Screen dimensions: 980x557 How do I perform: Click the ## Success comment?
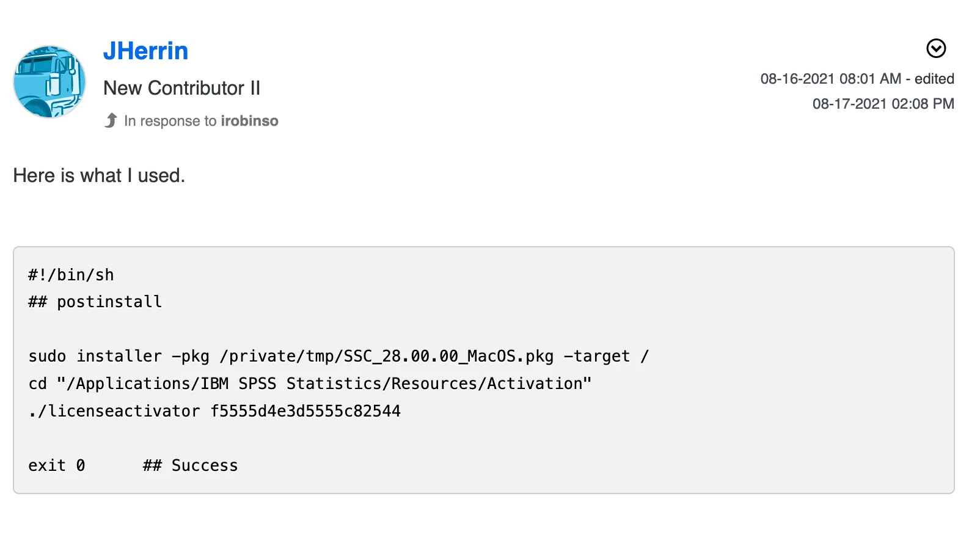tap(190, 465)
